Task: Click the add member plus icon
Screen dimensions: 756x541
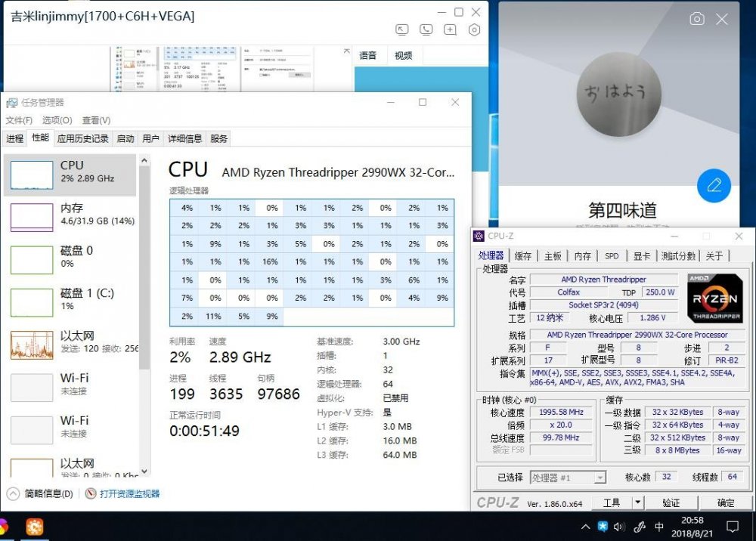Action: tap(450, 30)
